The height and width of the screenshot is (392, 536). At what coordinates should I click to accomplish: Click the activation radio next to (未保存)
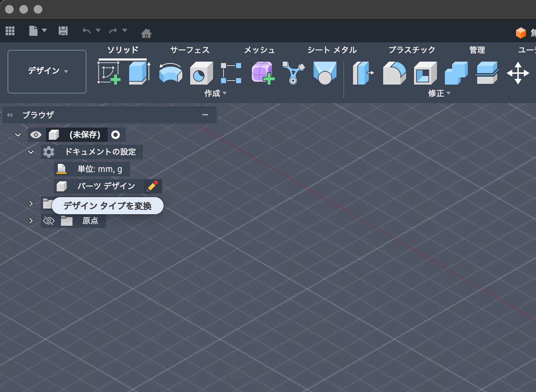tap(116, 135)
